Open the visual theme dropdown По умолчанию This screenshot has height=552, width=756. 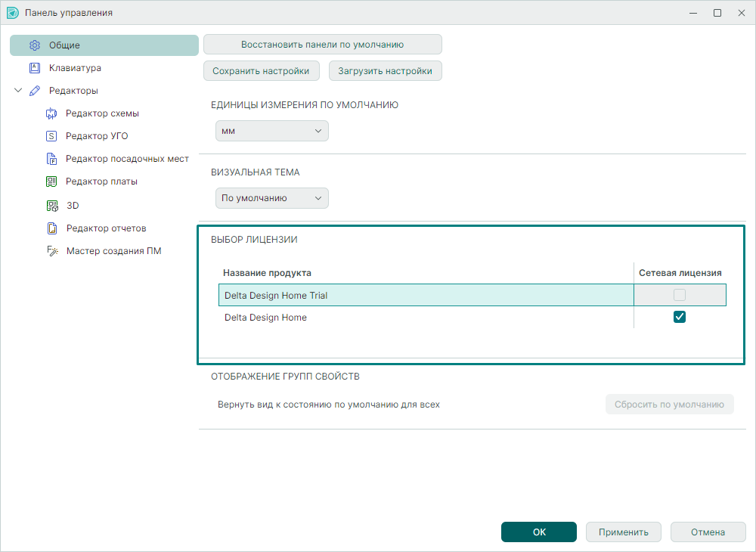click(271, 199)
